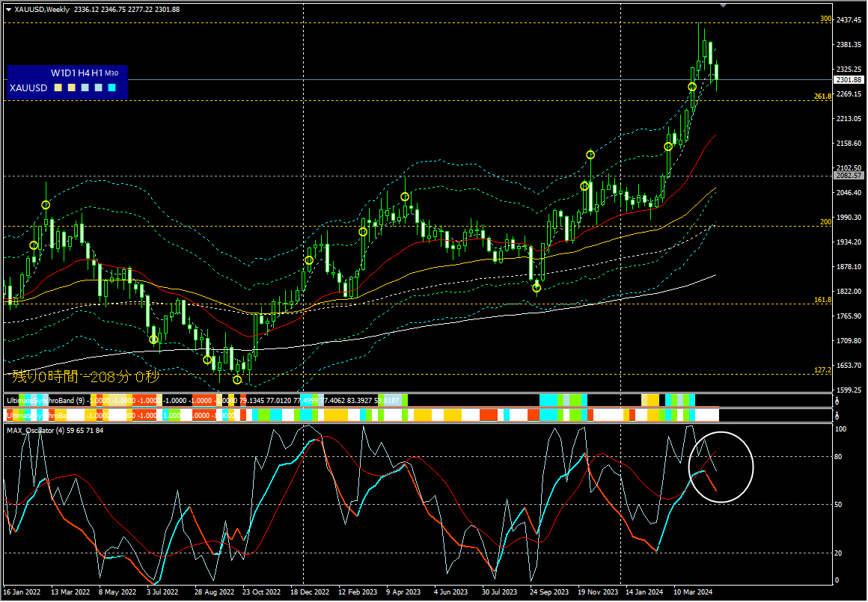Click the Fibonacci 261.8 level label
This screenshot has height=602, width=868.
click(x=822, y=96)
